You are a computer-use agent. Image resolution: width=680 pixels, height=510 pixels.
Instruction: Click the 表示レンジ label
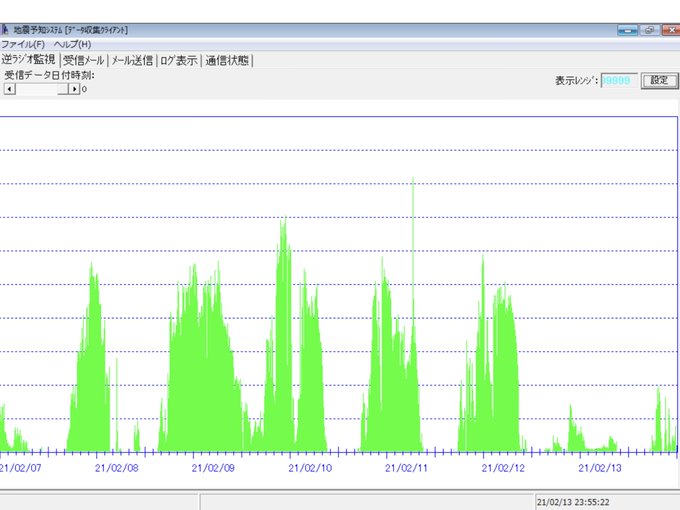pos(577,81)
